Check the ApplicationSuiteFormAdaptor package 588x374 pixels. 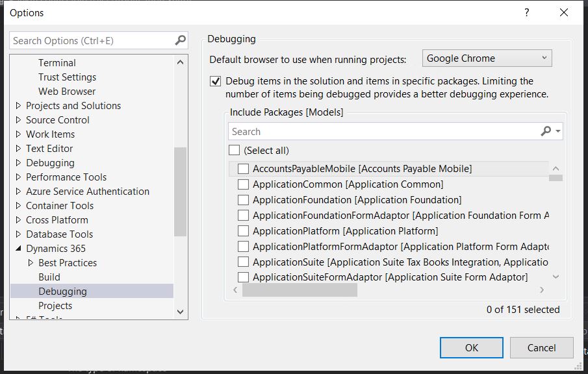(x=243, y=277)
